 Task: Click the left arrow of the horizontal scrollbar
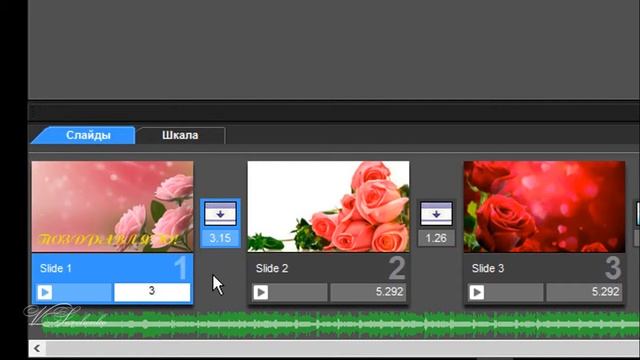pyautogui.click(x=37, y=348)
